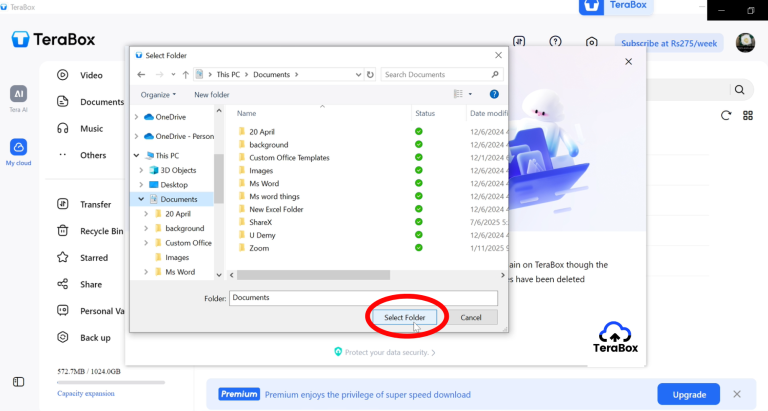Click Subscribe at Rs275/week
This screenshot has height=411, width=768.
coord(669,43)
